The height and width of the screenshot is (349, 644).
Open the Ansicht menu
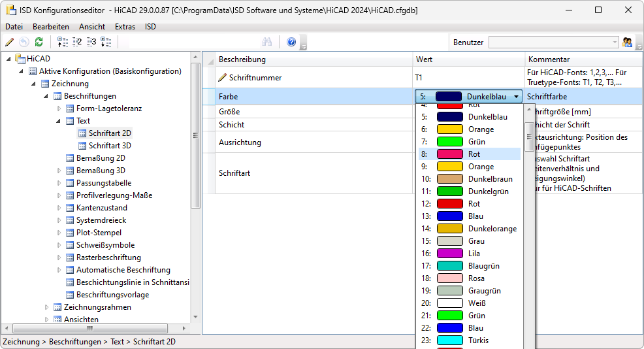click(92, 27)
